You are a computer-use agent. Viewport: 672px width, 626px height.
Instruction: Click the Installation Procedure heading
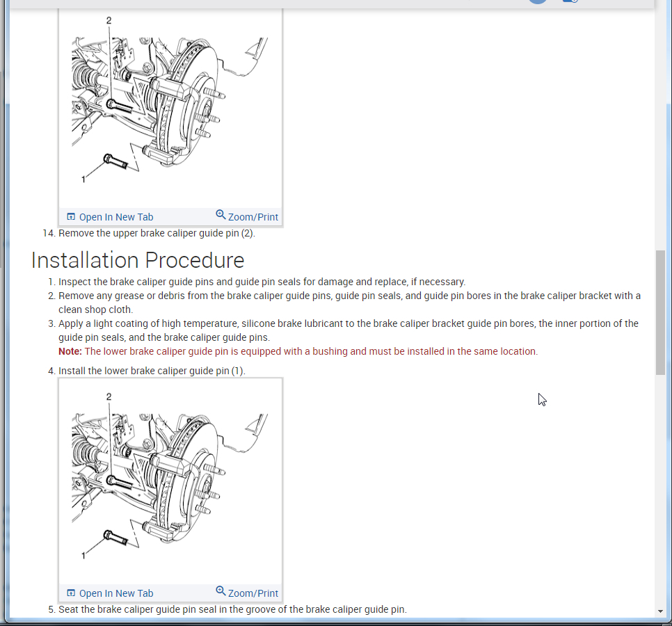138,260
